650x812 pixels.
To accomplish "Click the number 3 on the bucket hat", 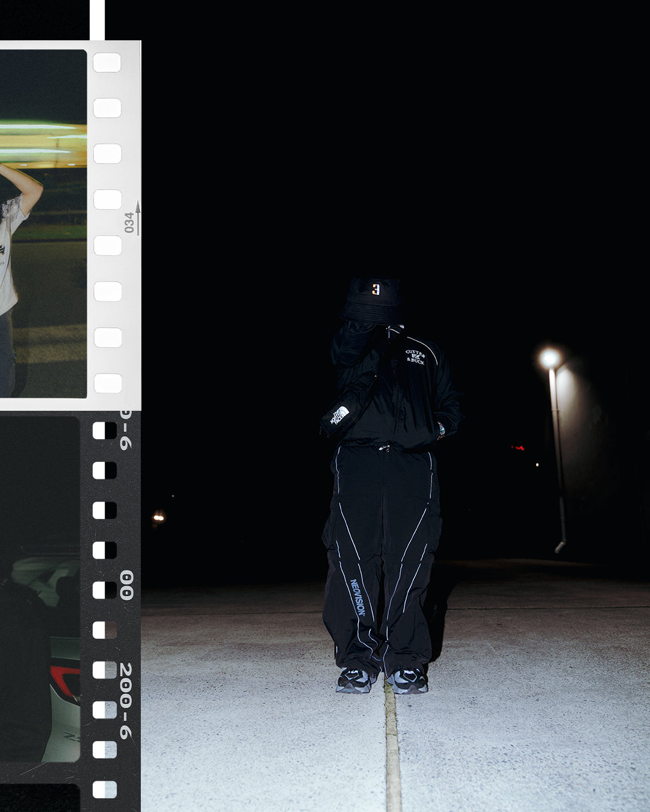I will (x=376, y=289).
